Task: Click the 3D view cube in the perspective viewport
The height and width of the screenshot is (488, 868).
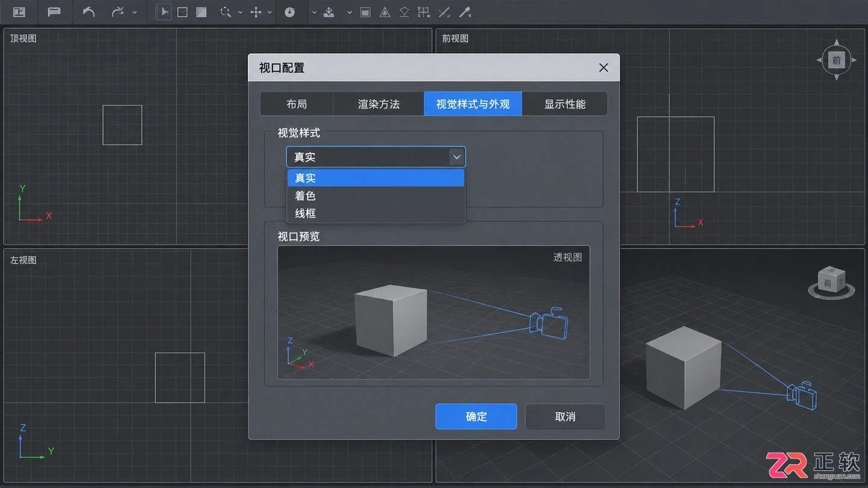Action: (x=832, y=281)
